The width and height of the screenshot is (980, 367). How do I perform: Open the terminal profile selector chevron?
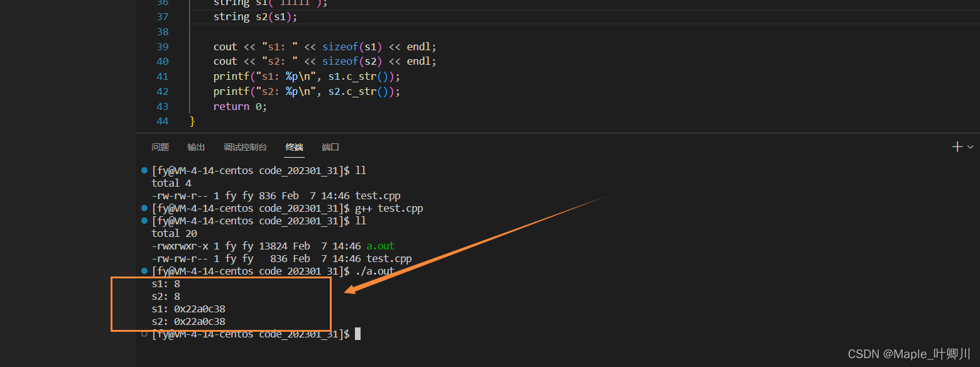coord(970,147)
